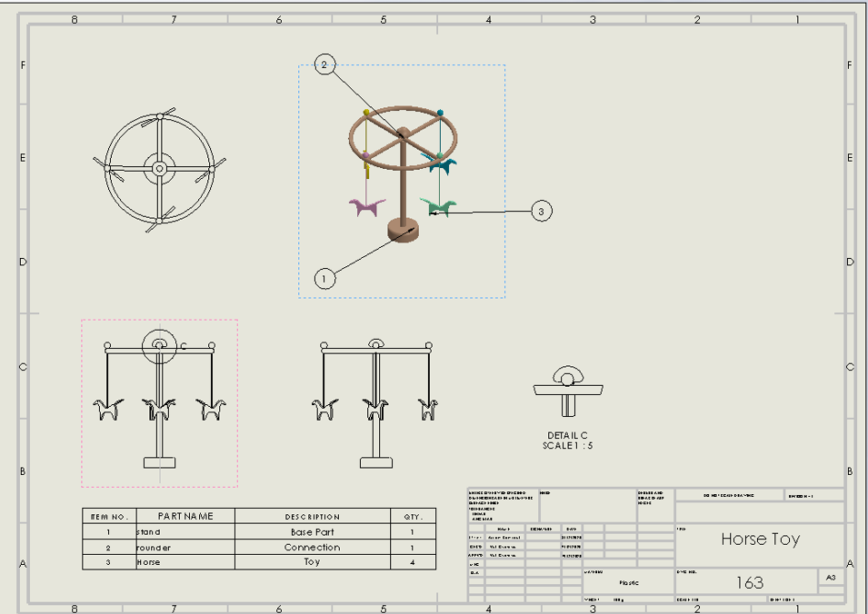
Task: Click the 'Connection' description cell
Action: (313, 548)
